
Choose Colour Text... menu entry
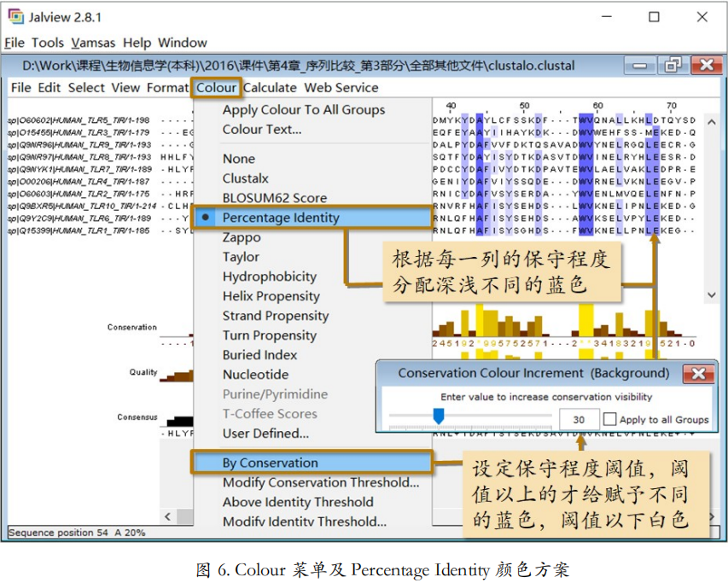pyautogui.click(x=262, y=130)
